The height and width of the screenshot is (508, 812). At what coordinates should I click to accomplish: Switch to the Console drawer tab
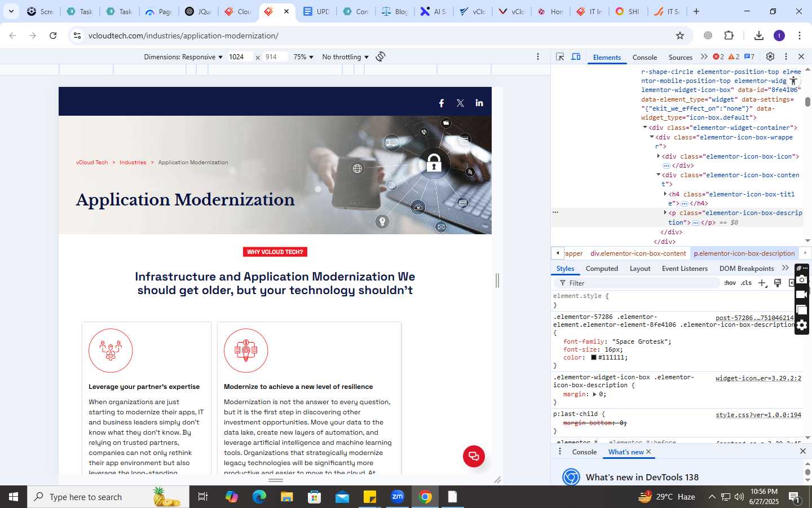click(584, 452)
